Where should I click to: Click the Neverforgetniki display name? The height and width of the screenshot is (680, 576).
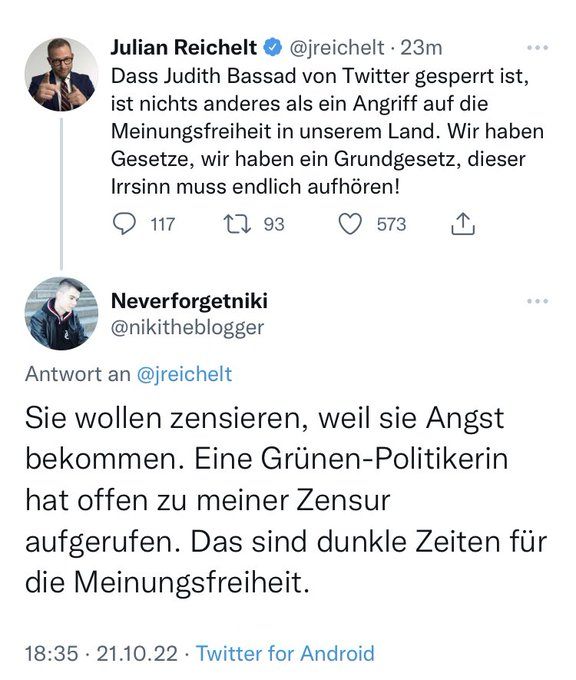(x=189, y=301)
